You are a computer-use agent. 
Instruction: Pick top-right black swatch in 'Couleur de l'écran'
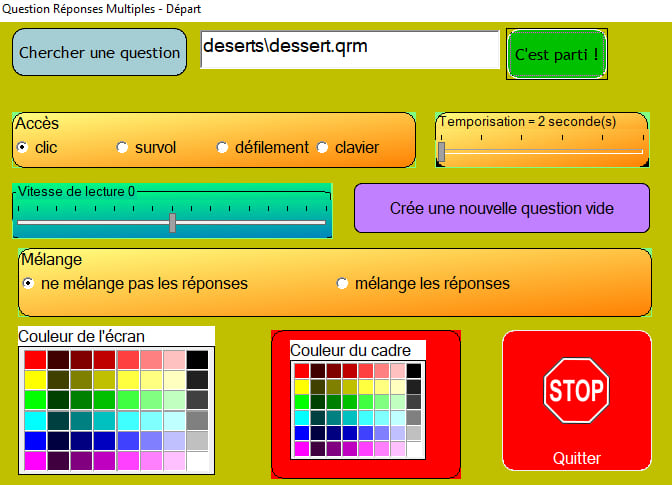pyautogui.click(x=197, y=359)
